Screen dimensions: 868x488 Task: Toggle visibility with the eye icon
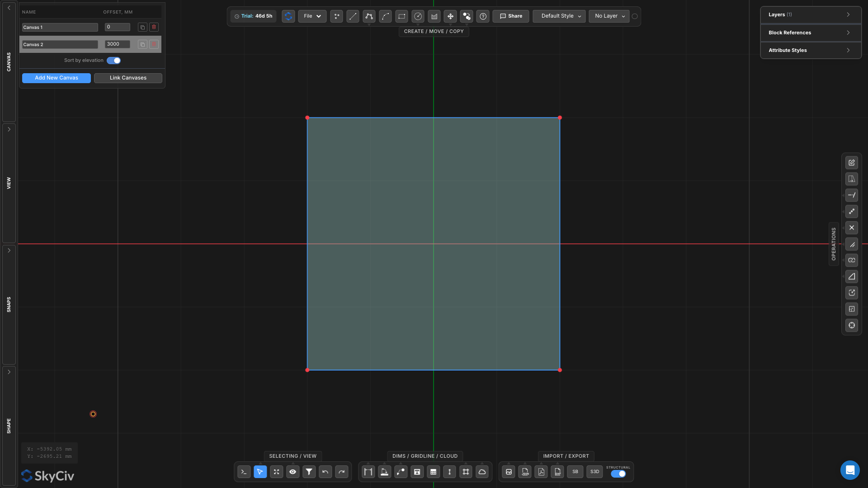[x=292, y=472]
